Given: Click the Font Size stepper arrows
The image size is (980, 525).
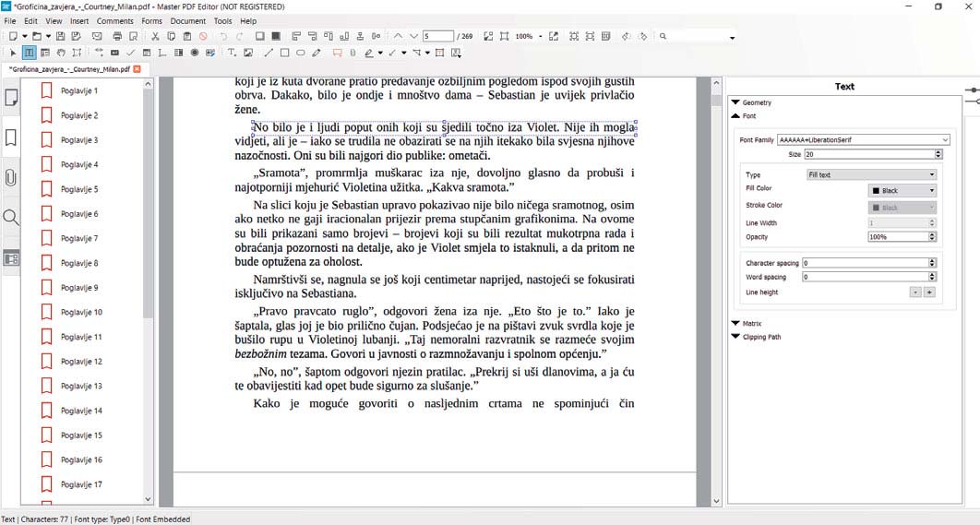Looking at the screenshot, I should 938,154.
